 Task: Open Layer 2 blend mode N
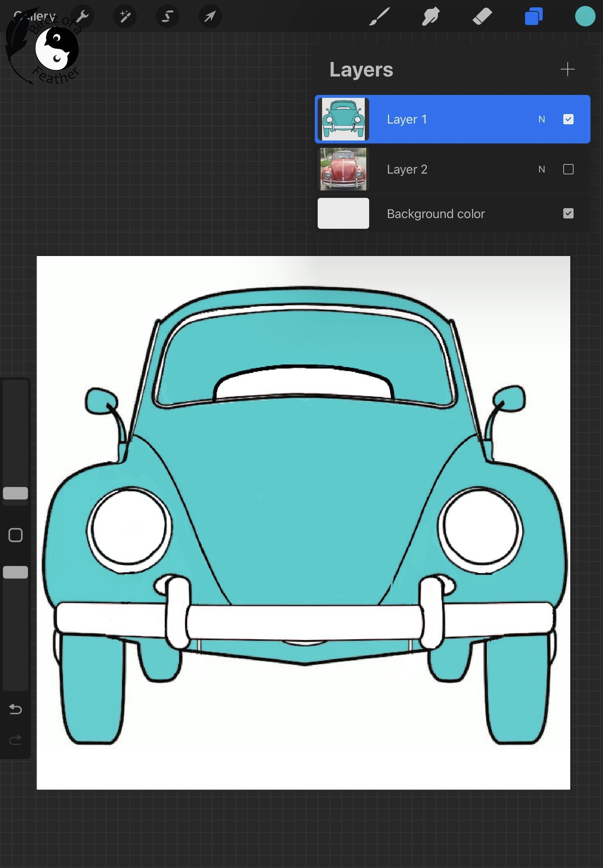(x=542, y=169)
